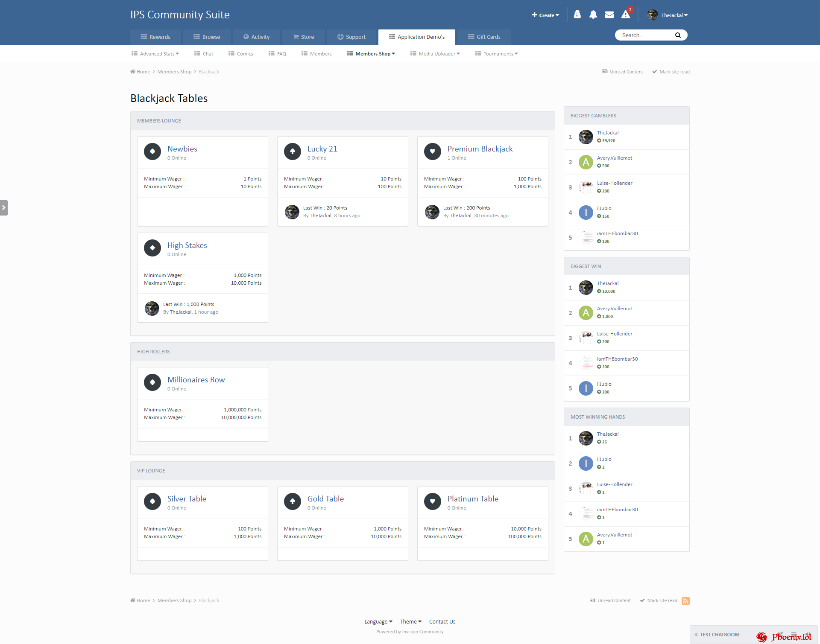Open the Lucky 21 table
820x644 pixels.
322,149
